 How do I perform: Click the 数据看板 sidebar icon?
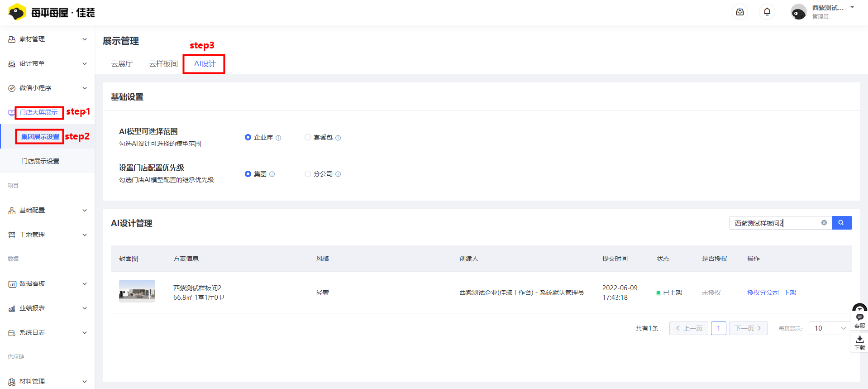click(x=12, y=284)
